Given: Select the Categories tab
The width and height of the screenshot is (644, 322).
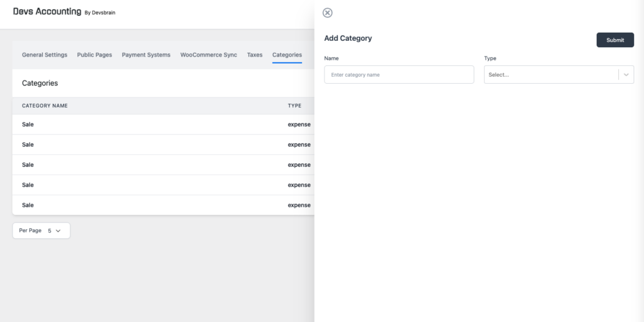Looking at the screenshot, I should pyautogui.click(x=287, y=55).
